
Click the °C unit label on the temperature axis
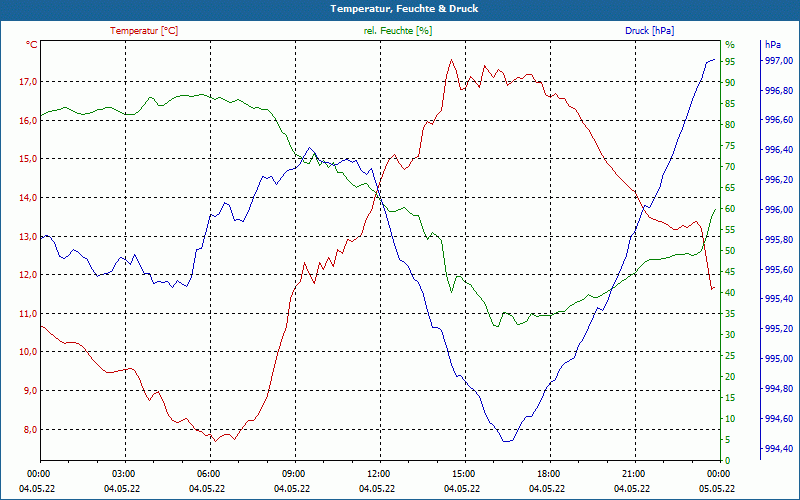32,45
